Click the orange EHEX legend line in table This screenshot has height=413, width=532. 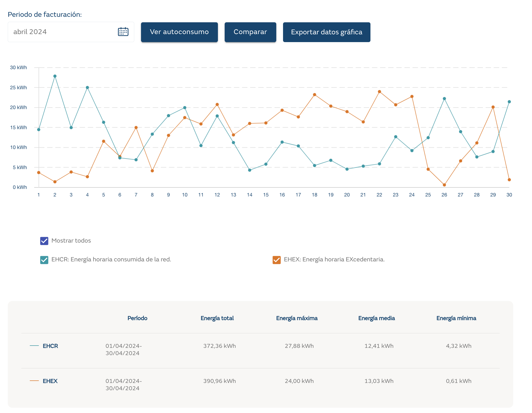coord(34,381)
